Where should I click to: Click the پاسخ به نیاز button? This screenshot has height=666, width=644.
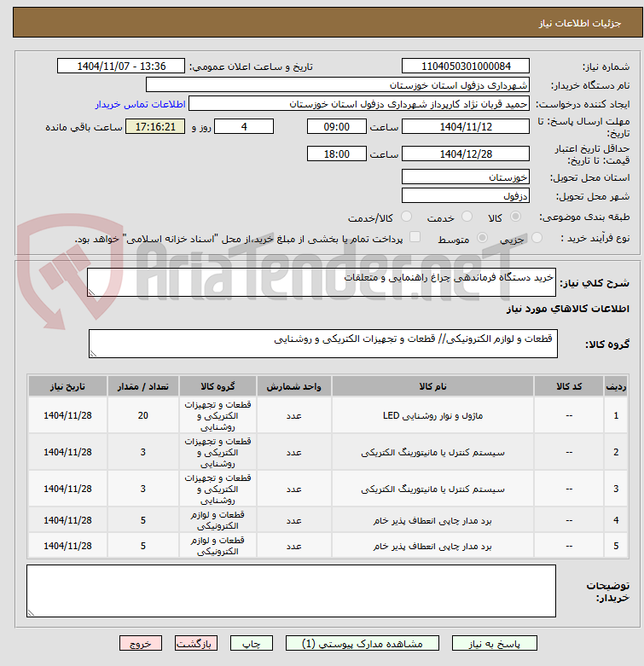(x=494, y=644)
